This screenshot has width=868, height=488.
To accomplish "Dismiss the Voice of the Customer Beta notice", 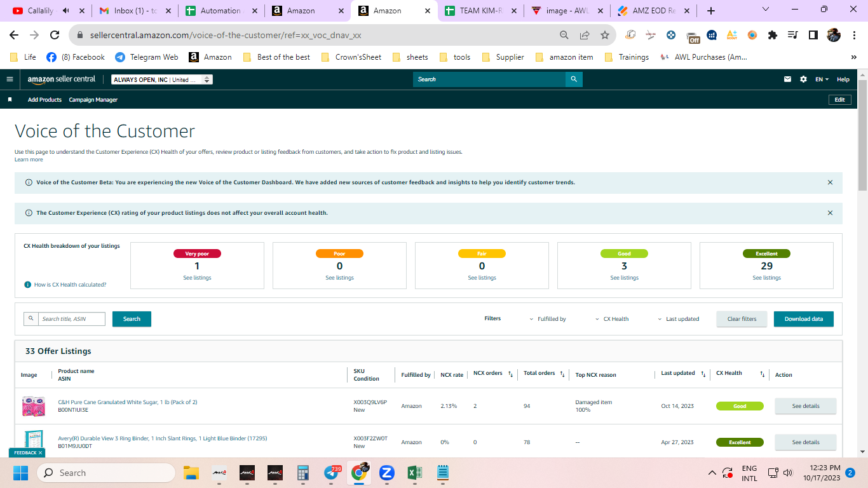I will pyautogui.click(x=830, y=182).
